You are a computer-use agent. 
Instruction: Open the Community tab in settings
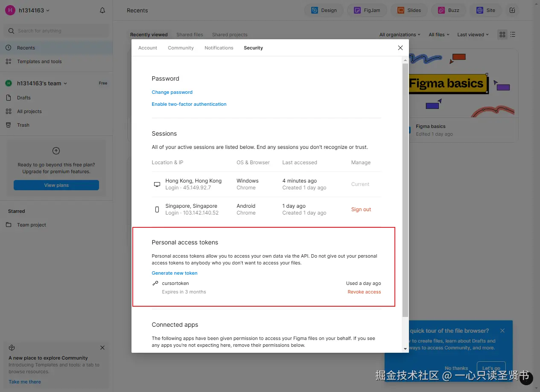pos(181,48)
